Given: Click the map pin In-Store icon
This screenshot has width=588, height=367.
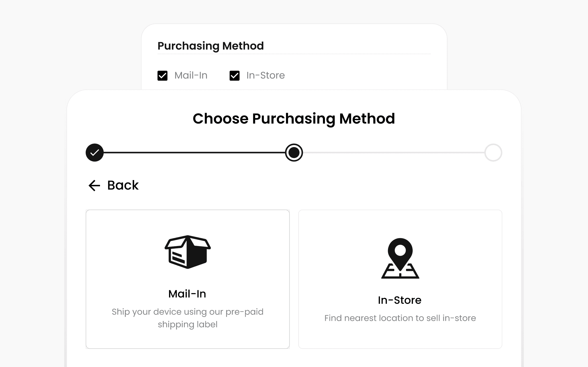Looking at the screenshot, I should [x=400, y=258].
